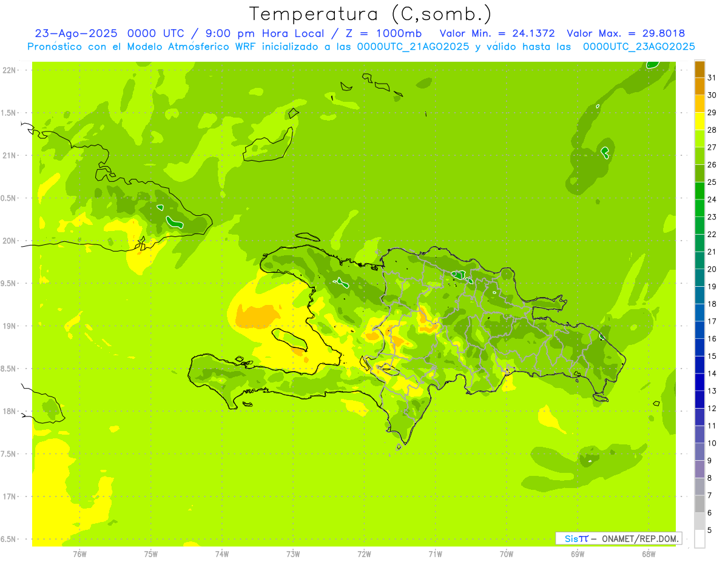This screenshot has height=562, width=728.
Task: Click the '18' legend value
Action: click(x=712, y=304)
